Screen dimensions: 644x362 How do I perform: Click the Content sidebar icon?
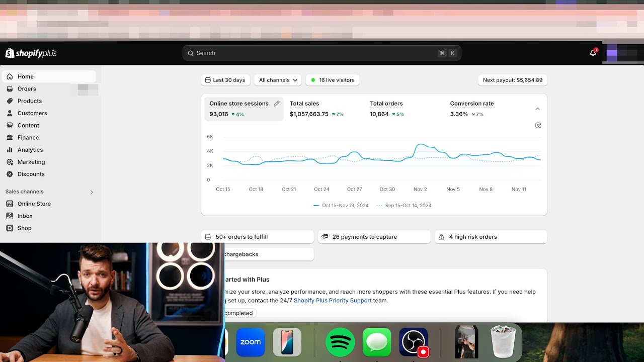(10, 125)
